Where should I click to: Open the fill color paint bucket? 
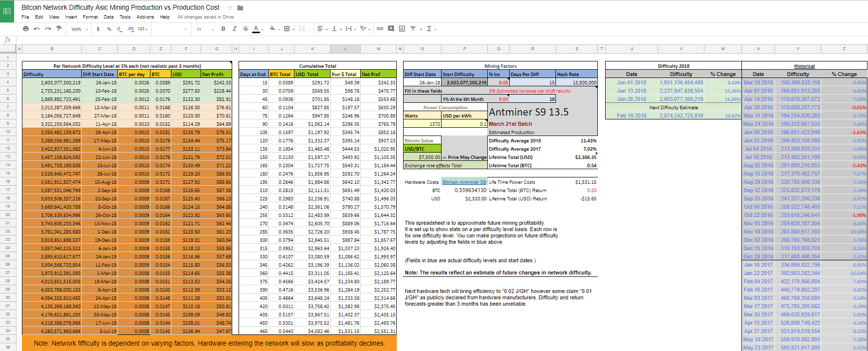tap(274, 29)
